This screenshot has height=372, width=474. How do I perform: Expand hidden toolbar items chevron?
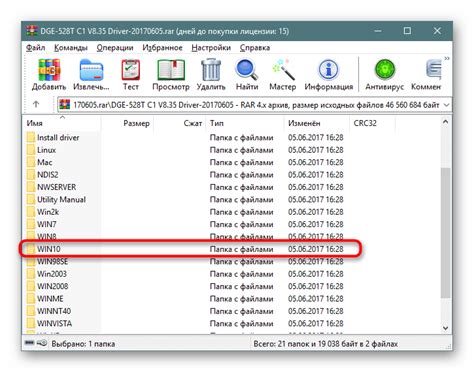447,59
